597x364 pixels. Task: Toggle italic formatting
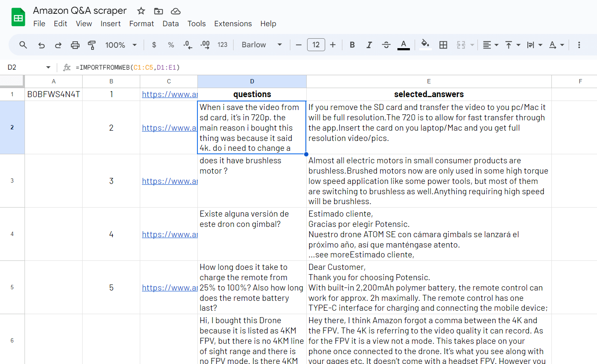(369, 45)
